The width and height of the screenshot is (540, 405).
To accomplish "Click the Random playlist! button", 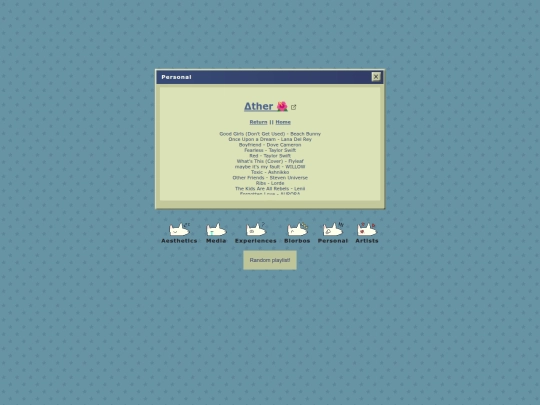I will point(270,260).
